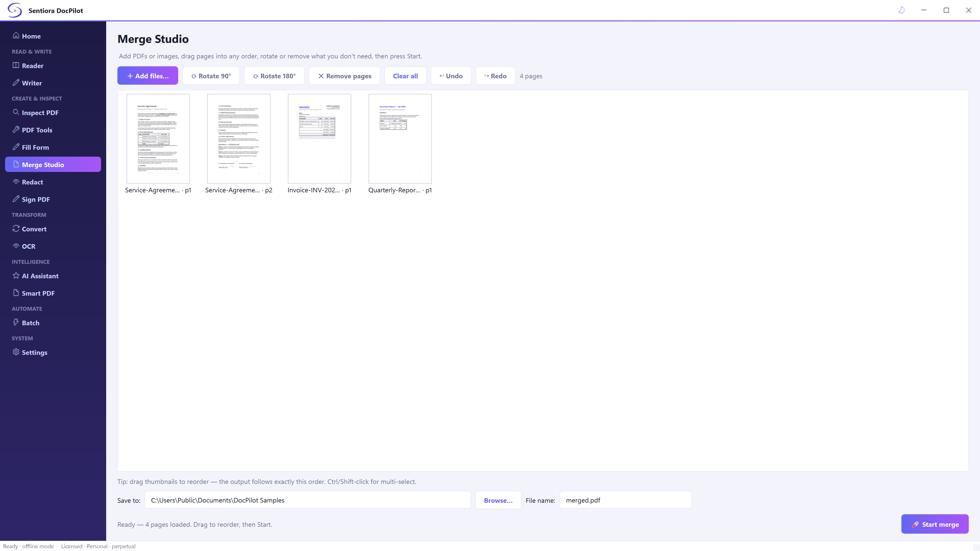Screen dimensions: 980x551
Task: Click the AI Assistant star icon
Action: (16, 275)
